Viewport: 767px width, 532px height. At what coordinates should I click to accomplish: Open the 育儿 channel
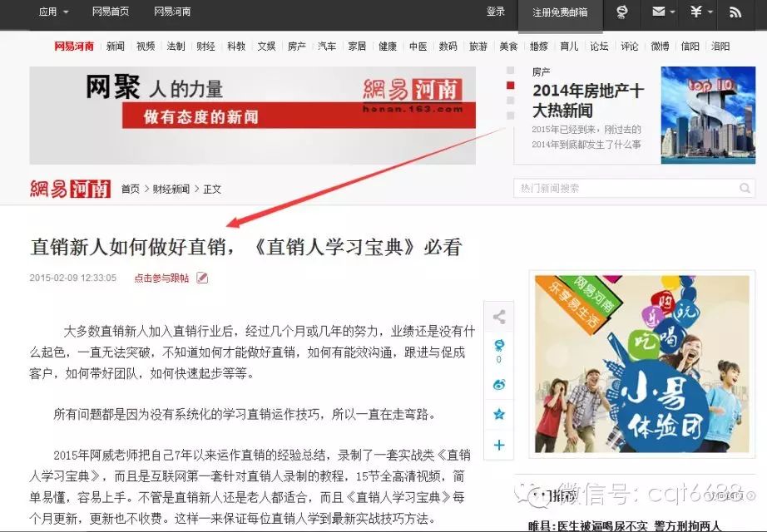click(x=569, y=47)
